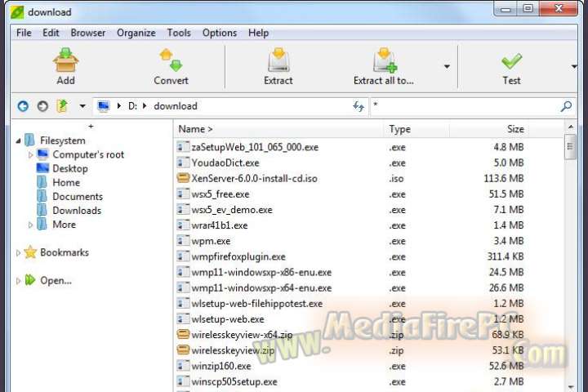Open the Extract all to dropdown arrow
Image resolution: width=588 pixels, height=392 pixels.
pos(447,67)
